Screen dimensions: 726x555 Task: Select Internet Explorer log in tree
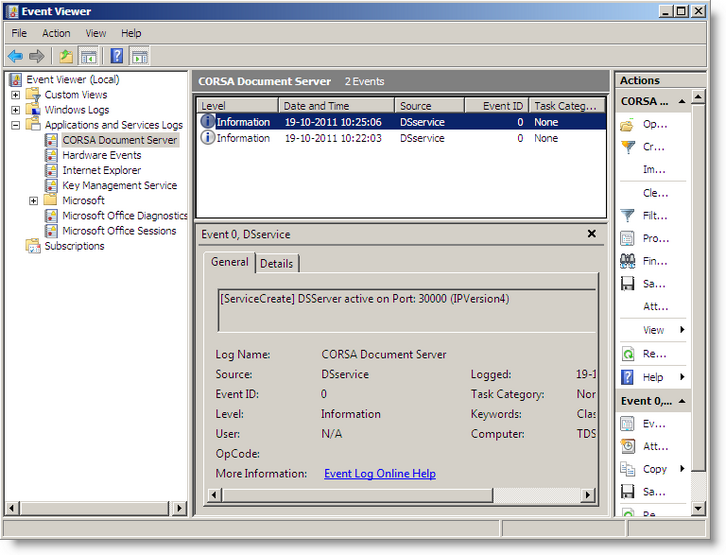click(101, 170)
